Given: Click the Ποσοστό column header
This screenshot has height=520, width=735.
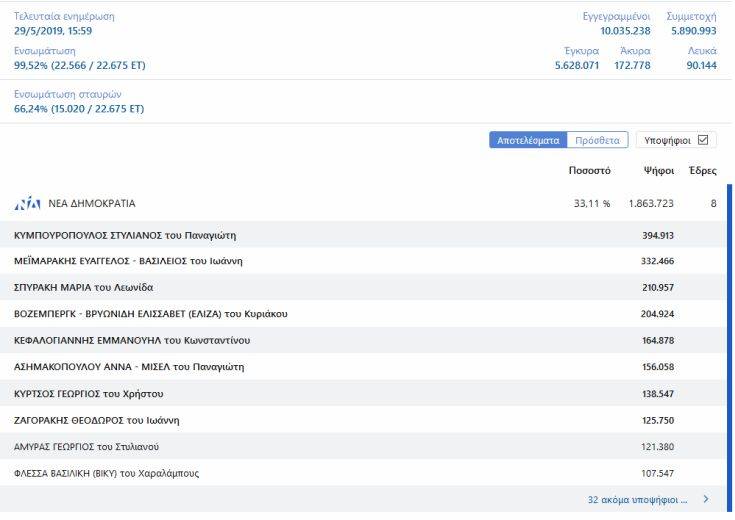Looking at the screenshot, I should (589, 171).
